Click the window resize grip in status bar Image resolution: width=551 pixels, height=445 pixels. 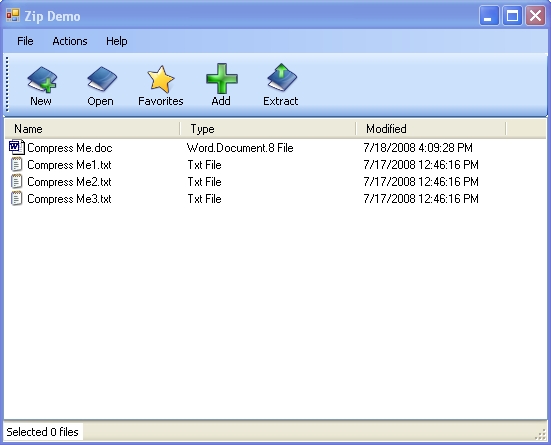(x=540, y=434)
